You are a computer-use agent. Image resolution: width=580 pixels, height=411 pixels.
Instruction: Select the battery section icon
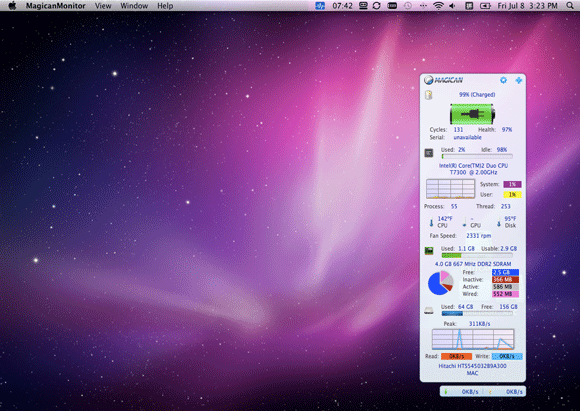pyautogui.click(x=428, y=95)
